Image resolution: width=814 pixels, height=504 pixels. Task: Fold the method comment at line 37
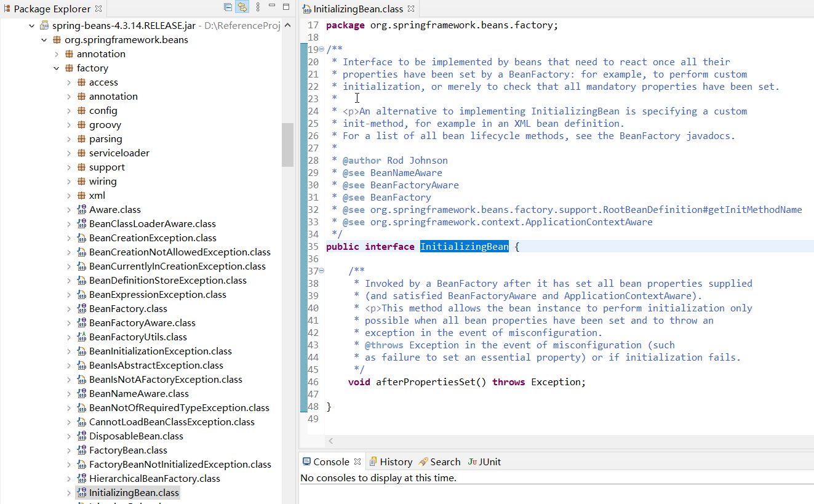point(321,271)
